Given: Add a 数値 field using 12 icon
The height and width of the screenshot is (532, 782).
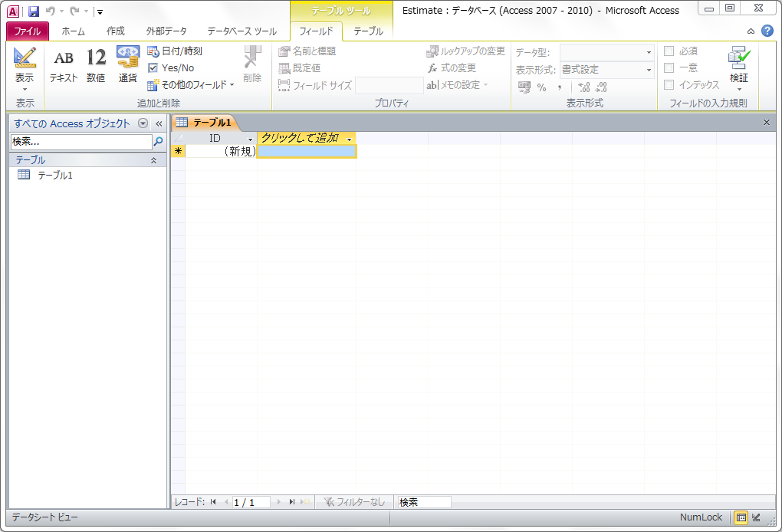Looking at the screenshot, I should pyautogui.click(x=96, y=65).
